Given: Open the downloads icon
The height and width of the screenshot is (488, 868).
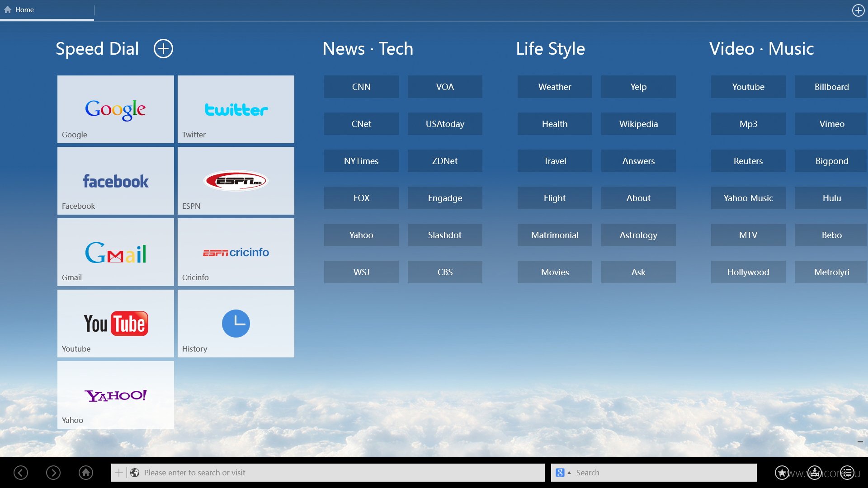Looking at the screenshot, I should coord(815,473).
